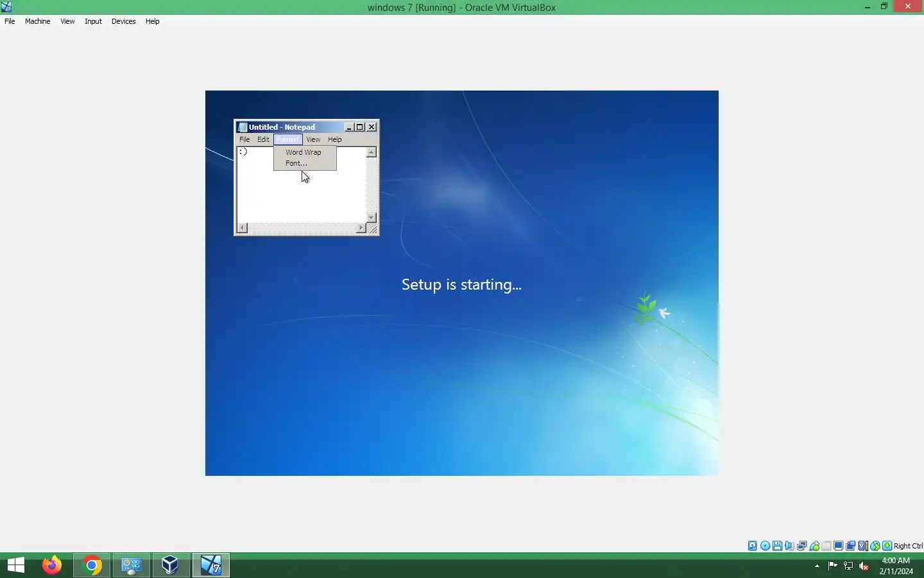Click the display settings status icon
Viewport: 924px width, 578px height.
click(838, 546)
